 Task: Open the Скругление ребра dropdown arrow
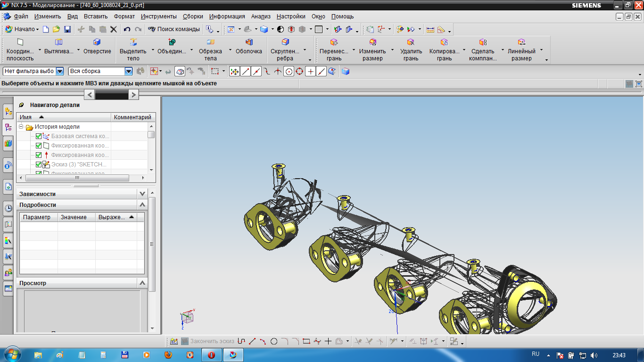tap(305, 50)
